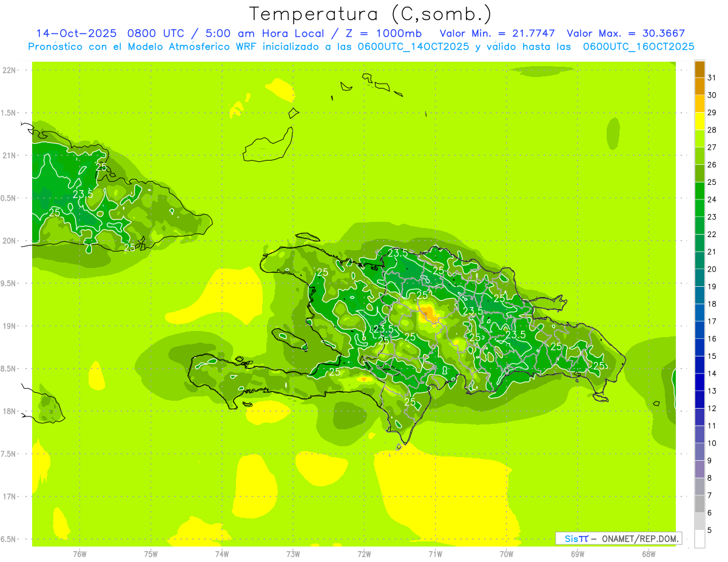The image size is (728, 562).
Task: Click the legend value label 24
Action: [x=712, y=199]
